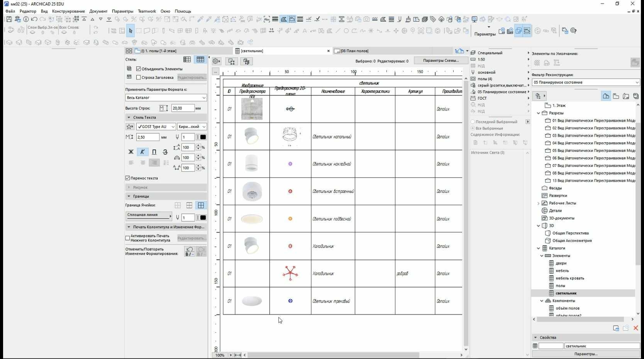Viewport: 644px width, 359px height.
Task: Open the Project Map view in Navigator
Action: [606, 96]
